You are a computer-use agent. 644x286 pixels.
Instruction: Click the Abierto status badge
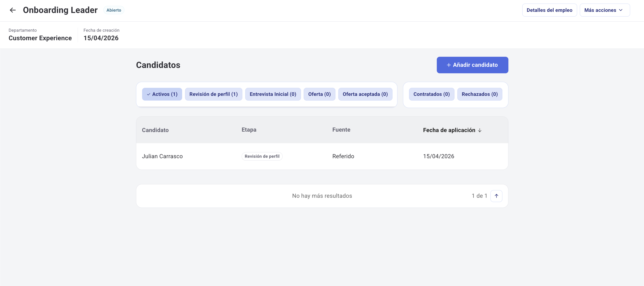(114, 10)
